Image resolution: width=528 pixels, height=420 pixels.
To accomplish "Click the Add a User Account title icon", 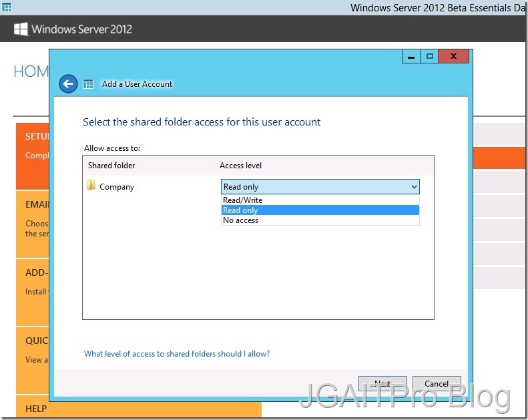I will (88, 84).
